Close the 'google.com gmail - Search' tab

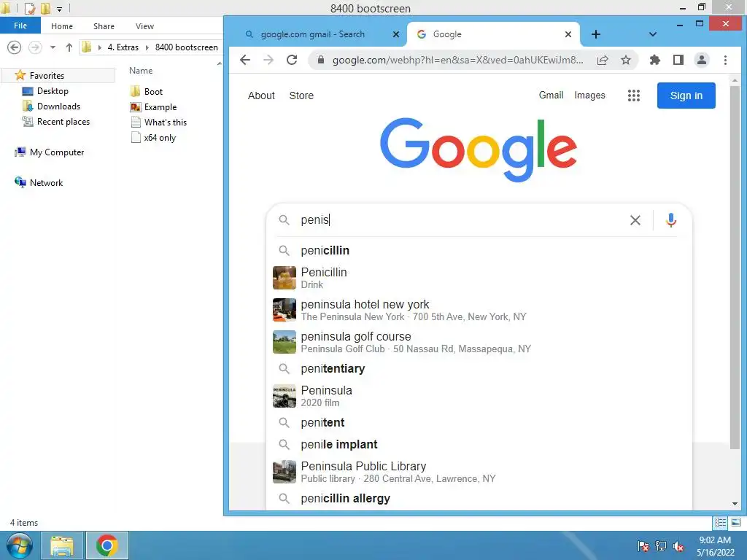click(x=396, y=34)
